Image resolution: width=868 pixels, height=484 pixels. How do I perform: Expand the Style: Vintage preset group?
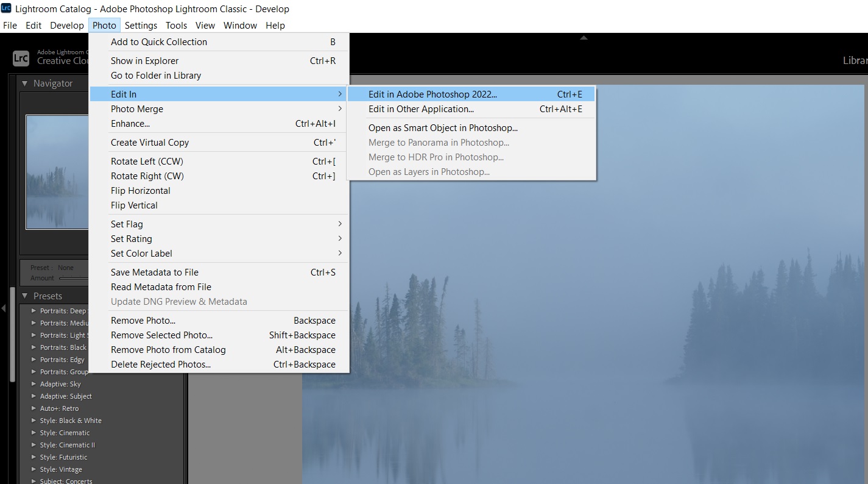click(33, 469)
